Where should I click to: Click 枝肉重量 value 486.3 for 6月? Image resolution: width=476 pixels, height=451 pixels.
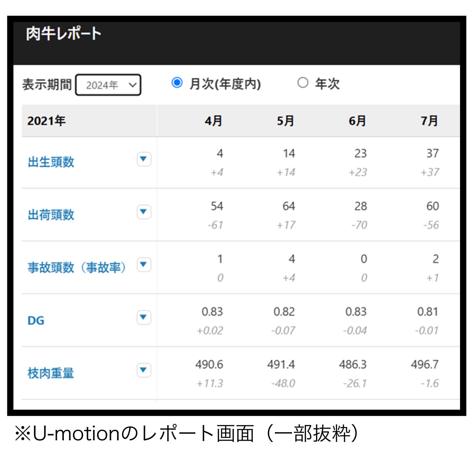pos(353,364)
